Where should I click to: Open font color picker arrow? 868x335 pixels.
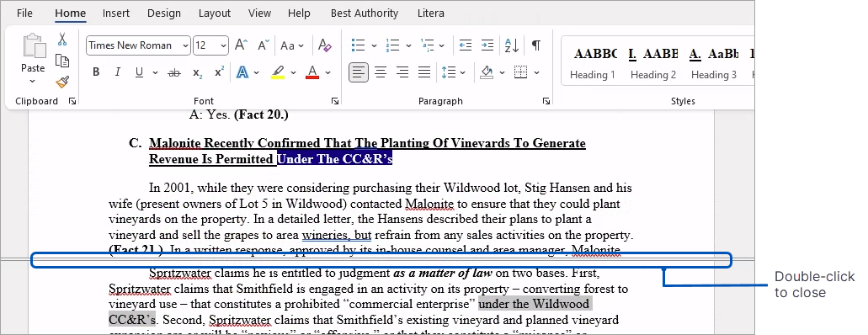327,72
